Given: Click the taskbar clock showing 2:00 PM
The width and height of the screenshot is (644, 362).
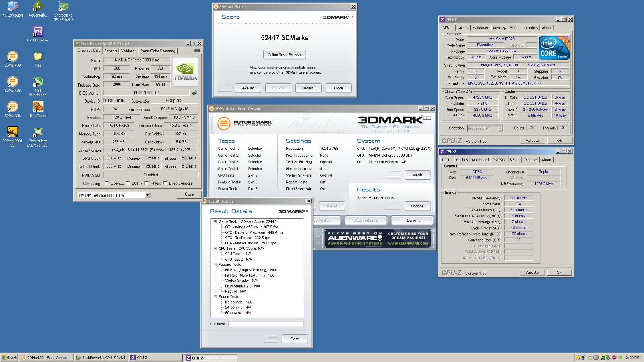Looking at the screenshot, I should coord(632,358).
